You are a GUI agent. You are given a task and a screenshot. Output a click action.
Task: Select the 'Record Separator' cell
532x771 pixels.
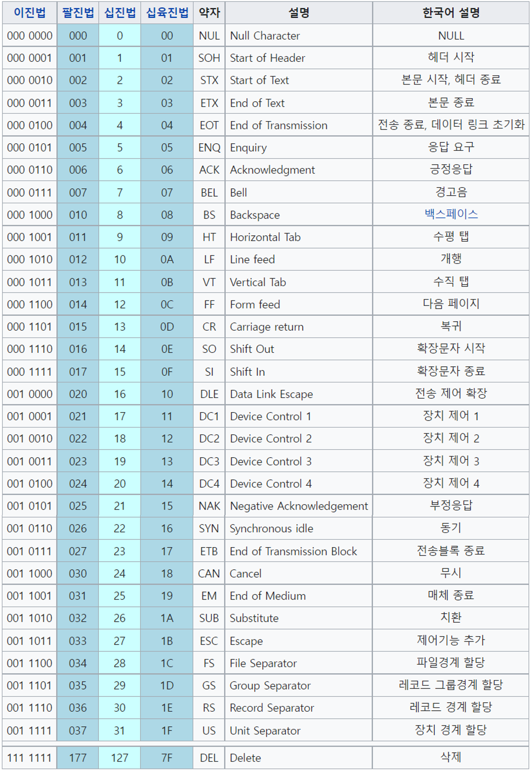coord(299,707)
